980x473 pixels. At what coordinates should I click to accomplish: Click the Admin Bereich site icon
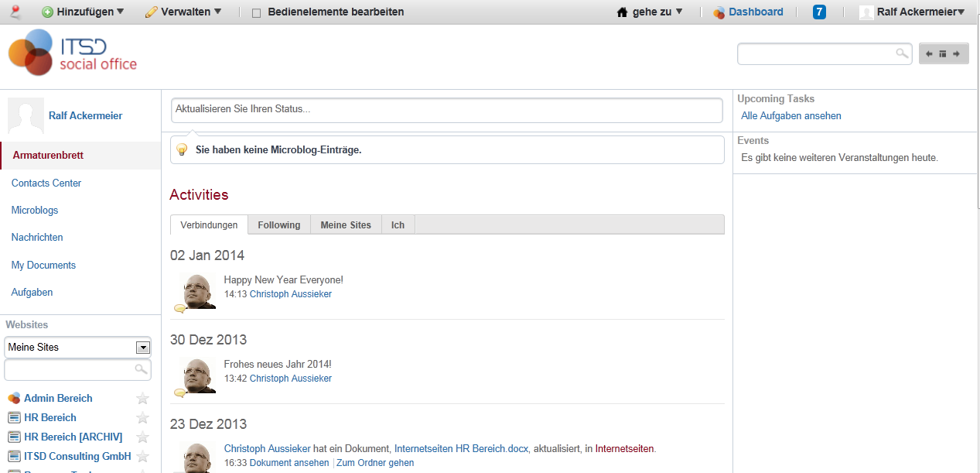(x=14, y=398)
